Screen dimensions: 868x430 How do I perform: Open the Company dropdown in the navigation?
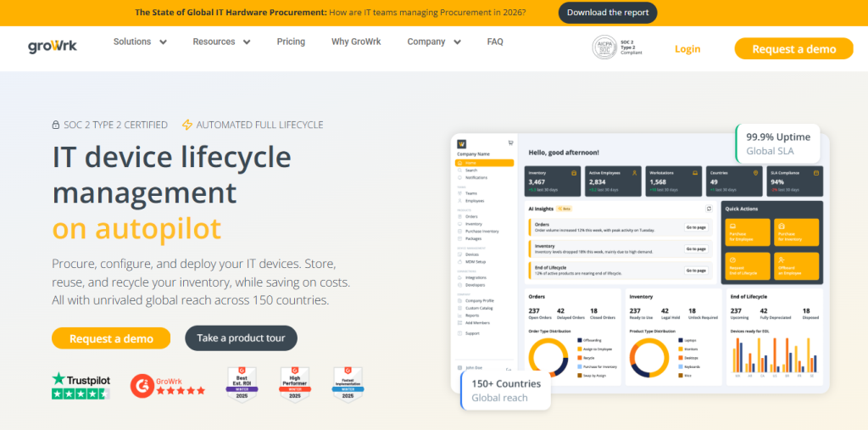(x=433, y=42)
